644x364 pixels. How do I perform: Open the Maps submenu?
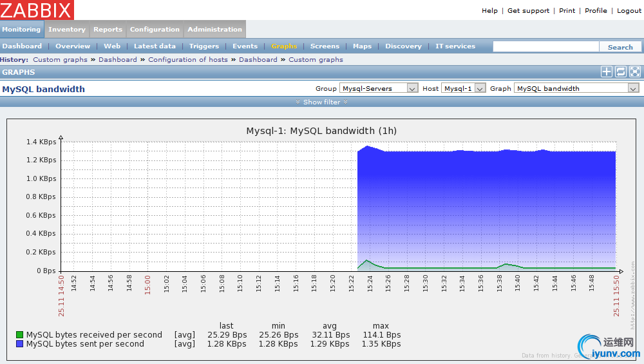point(362,46)
